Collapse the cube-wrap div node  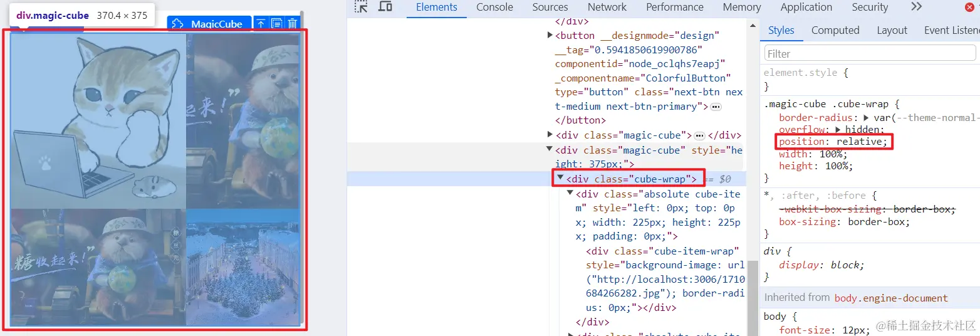coord(560,178)
